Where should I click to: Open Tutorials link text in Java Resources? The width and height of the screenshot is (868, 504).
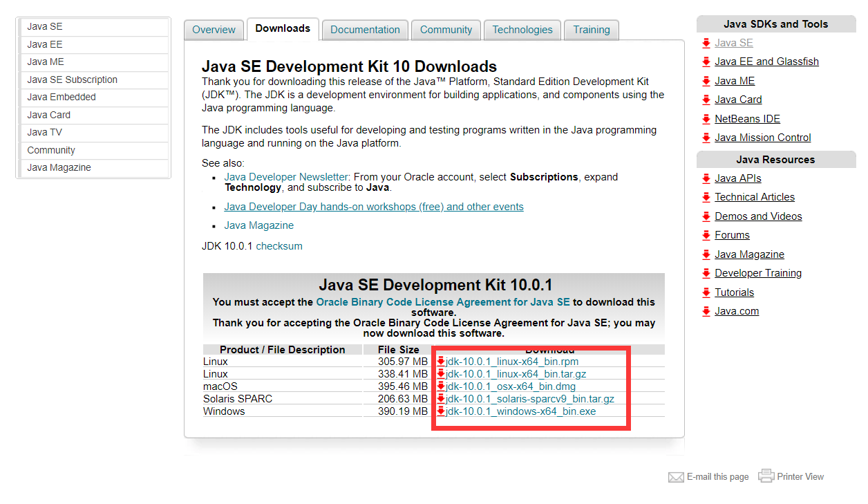[734, 292]
